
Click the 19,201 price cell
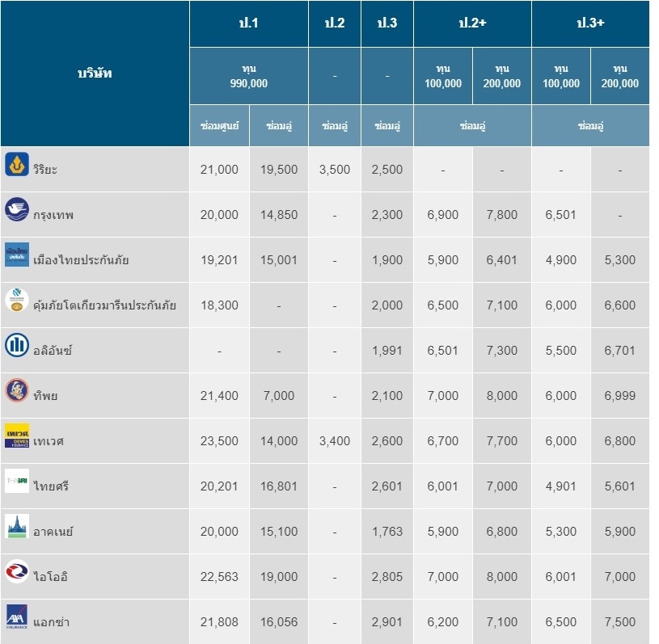pos(219,260)
